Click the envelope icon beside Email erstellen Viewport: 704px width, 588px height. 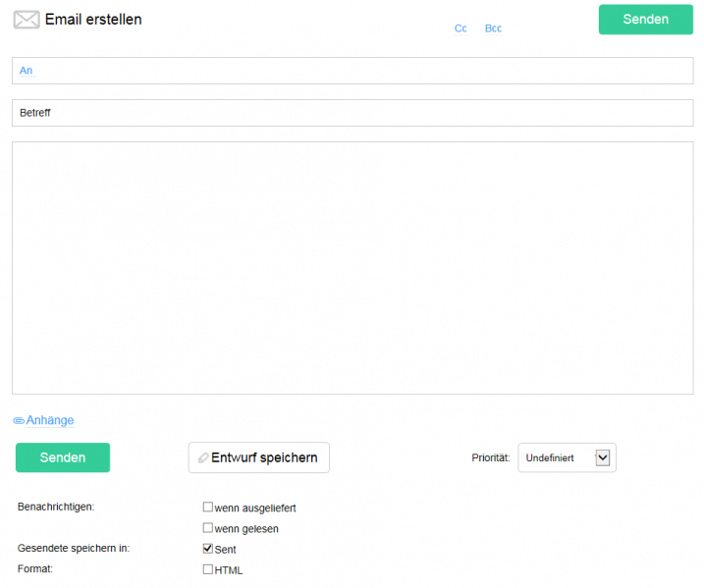point(27,20)
